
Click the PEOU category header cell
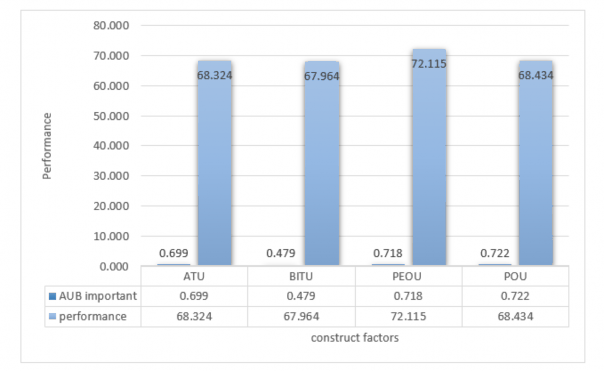(408, 276)
